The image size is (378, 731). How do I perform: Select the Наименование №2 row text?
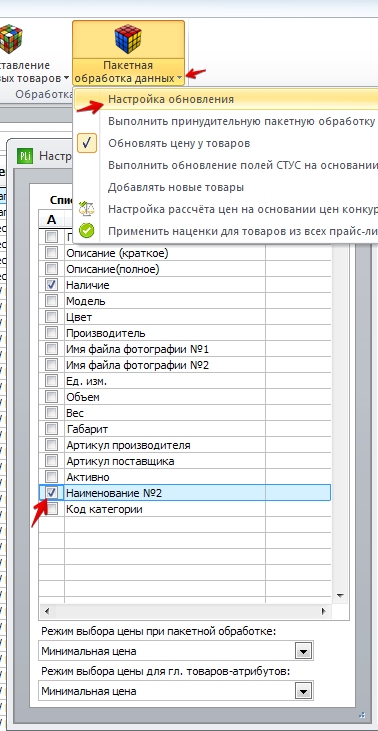coord(114,493)
